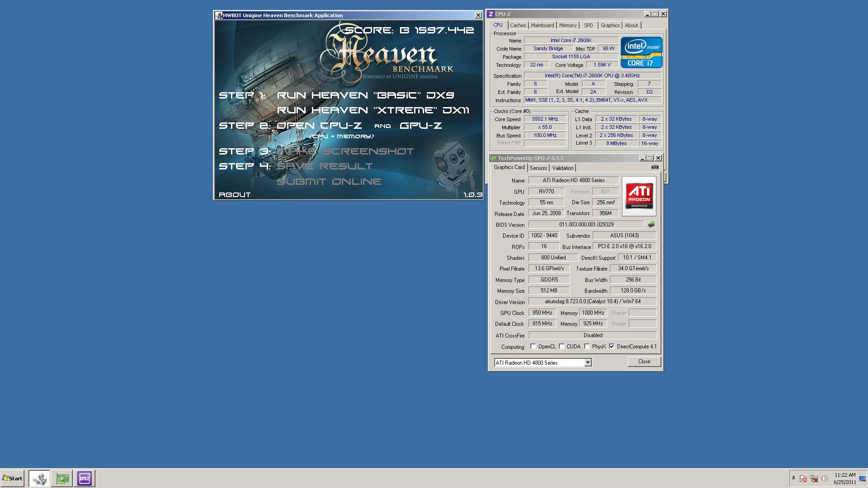The height and width of the screenshot is (488, 868).
Task: Toggle the OpenCL checkbox
Action: click(533, 347)
